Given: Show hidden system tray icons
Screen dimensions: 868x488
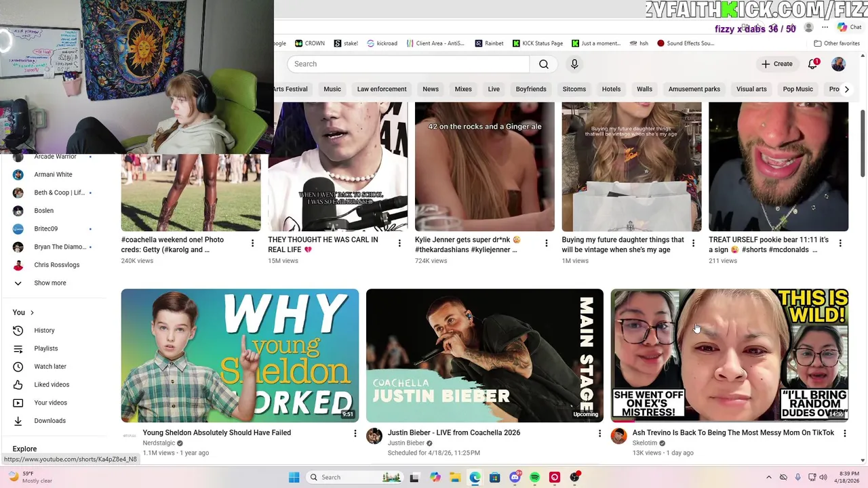Looking at the screenshot, I should [768, 477].
